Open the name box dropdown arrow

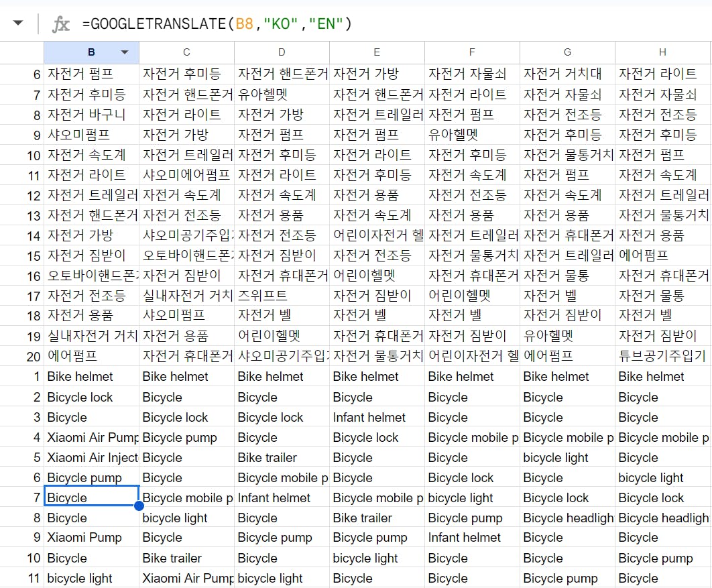point(17,23)
